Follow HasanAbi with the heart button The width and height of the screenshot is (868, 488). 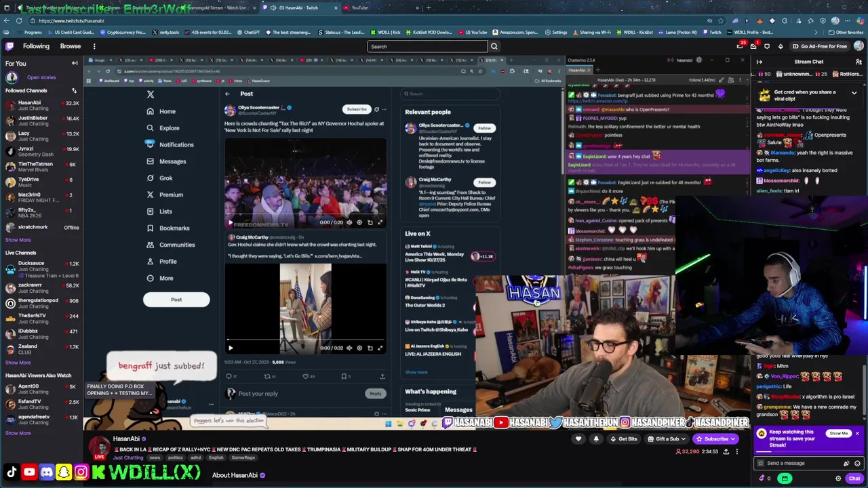(x=578, y=439)
